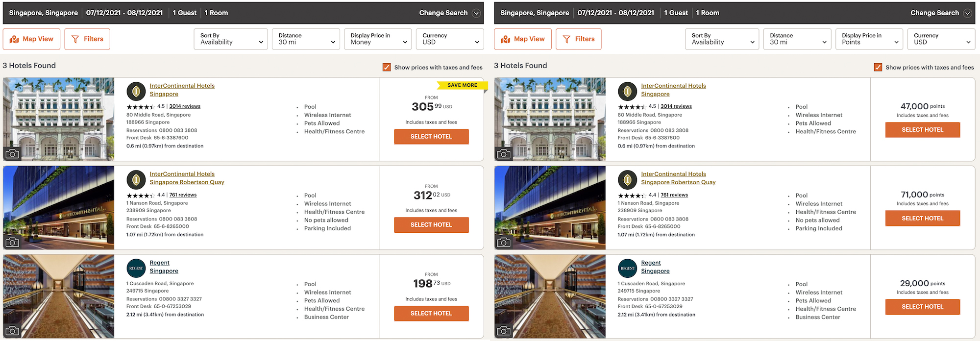Open left Sort By Availability dropdown
Viewport: 980px width, 343px height.
point(231,39)
